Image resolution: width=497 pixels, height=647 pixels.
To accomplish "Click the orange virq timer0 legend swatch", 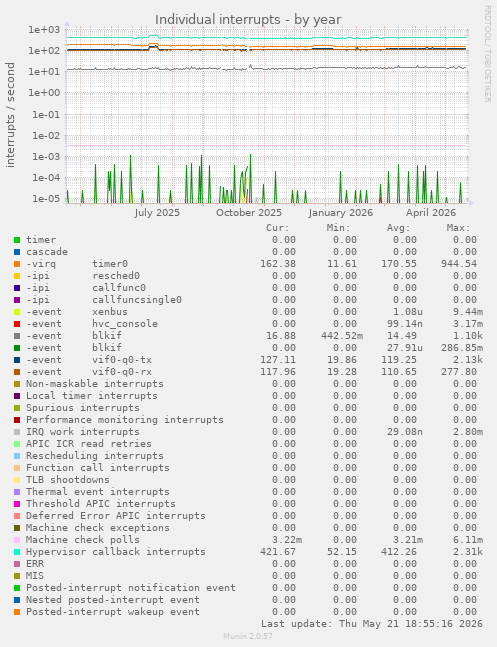I will [x=17, y=264].
